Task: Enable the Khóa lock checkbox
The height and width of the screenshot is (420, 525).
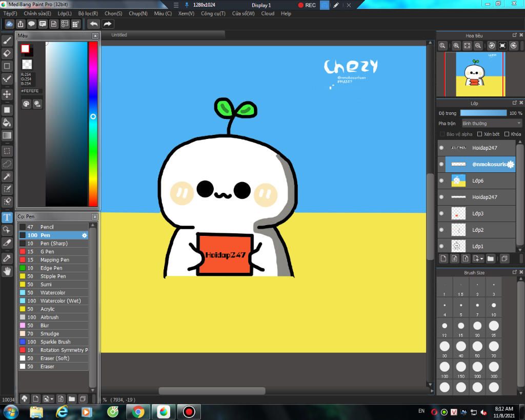Action: click(507, 134)
